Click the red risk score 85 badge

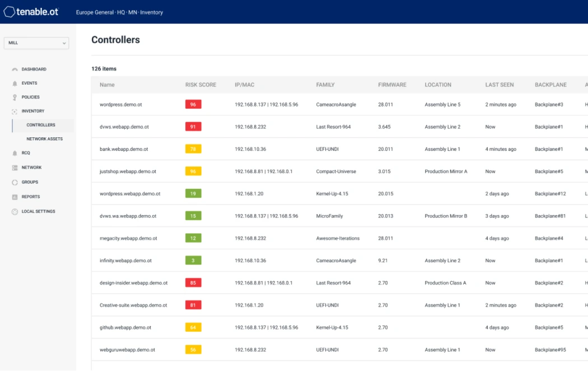tap(193, 283)
